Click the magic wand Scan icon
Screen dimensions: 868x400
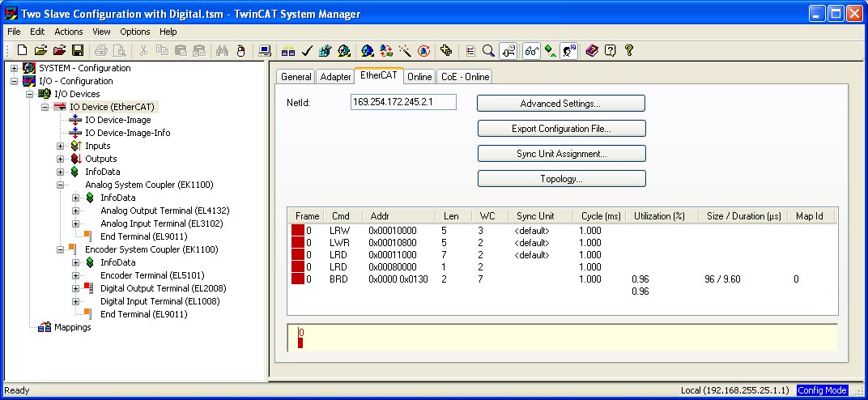404,50
